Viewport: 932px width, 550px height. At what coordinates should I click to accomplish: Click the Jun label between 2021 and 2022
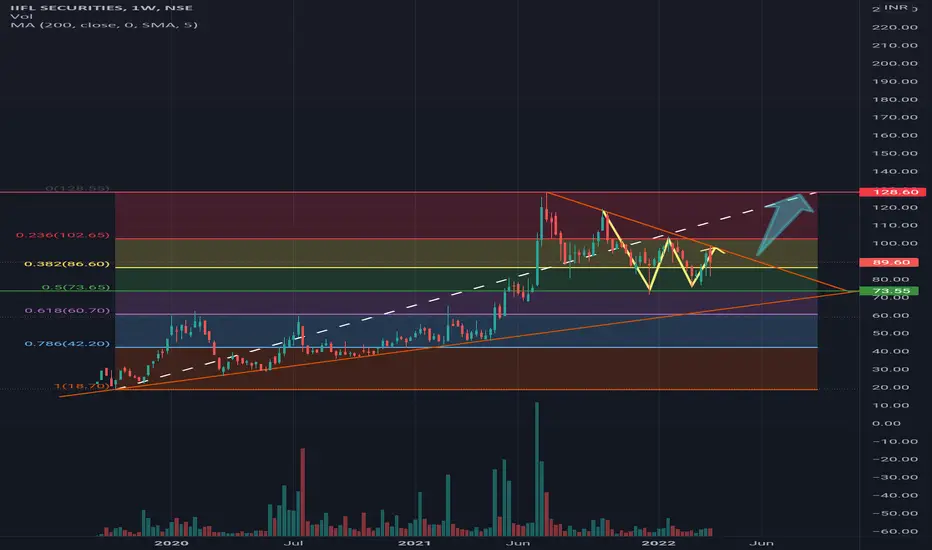click(518, 543)
